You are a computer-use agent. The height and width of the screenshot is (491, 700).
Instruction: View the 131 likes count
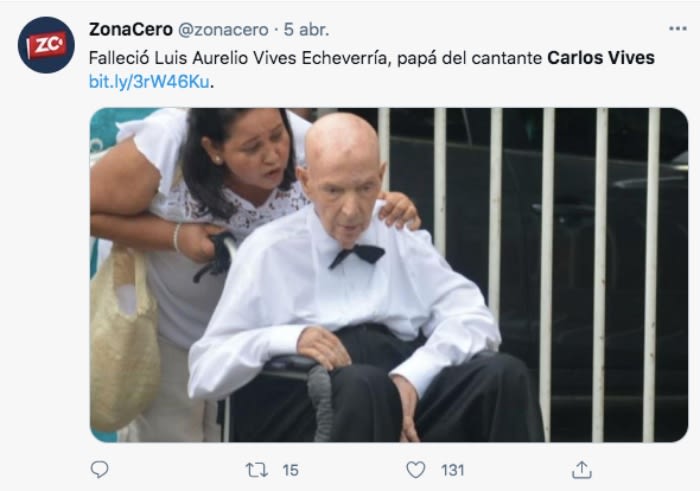tap(452, 470)
